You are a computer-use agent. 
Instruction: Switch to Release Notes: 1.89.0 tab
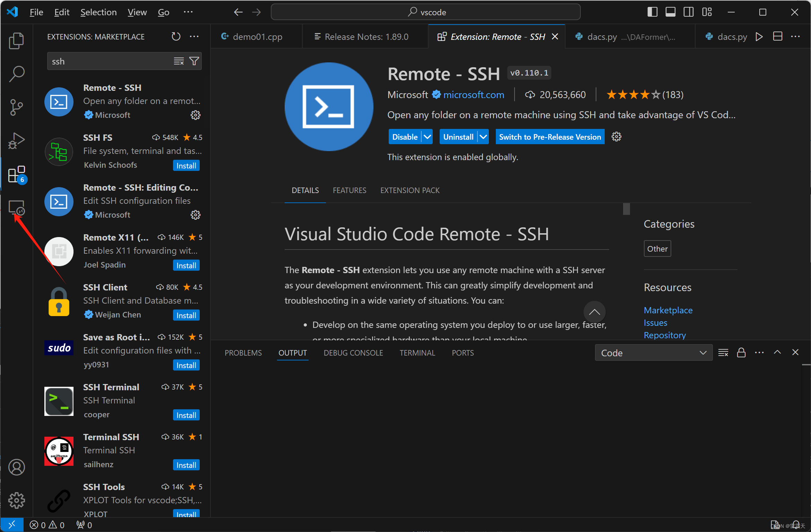365,36
